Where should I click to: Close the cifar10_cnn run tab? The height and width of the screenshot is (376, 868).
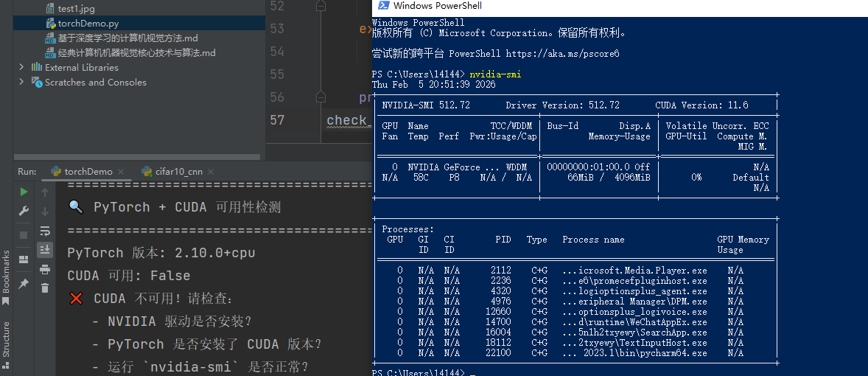click(211, 172)
